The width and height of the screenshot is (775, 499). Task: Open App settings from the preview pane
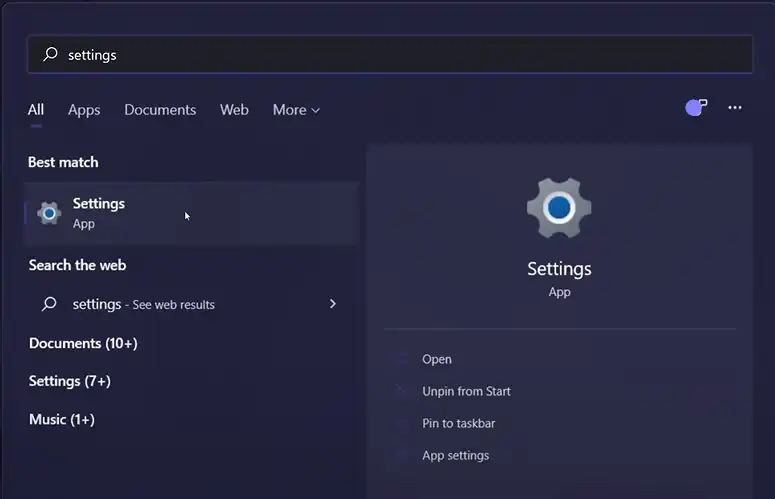(455, 455)
